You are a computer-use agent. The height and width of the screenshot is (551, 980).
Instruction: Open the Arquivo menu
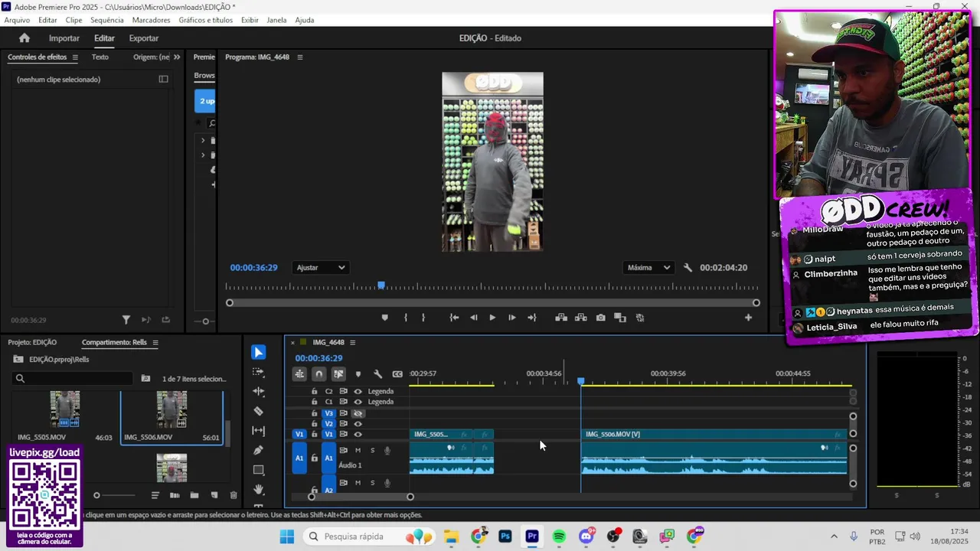point(17,20)
